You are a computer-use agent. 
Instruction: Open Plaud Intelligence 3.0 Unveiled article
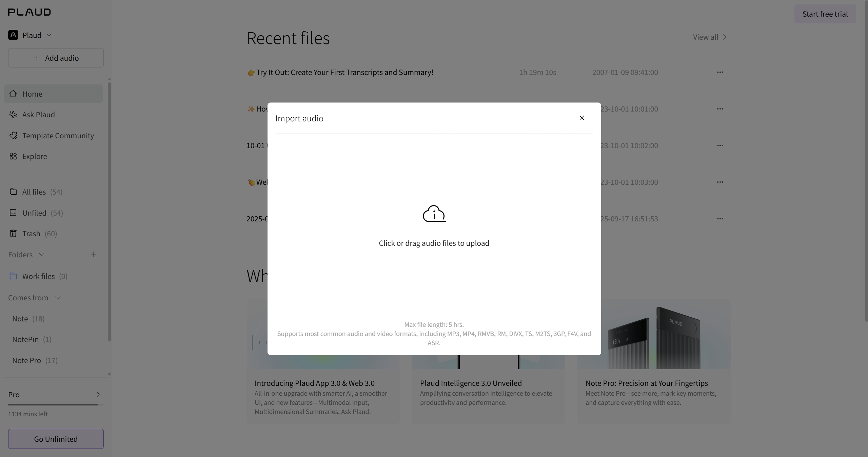click(471, 383)
